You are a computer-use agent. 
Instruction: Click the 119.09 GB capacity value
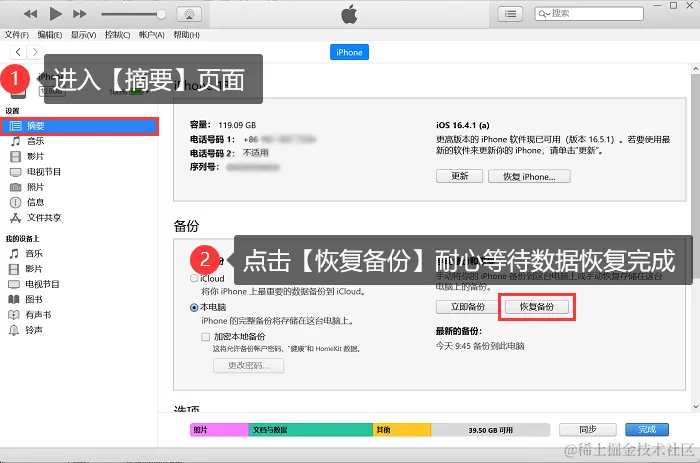pyautogui.click(x=237, y=125)
